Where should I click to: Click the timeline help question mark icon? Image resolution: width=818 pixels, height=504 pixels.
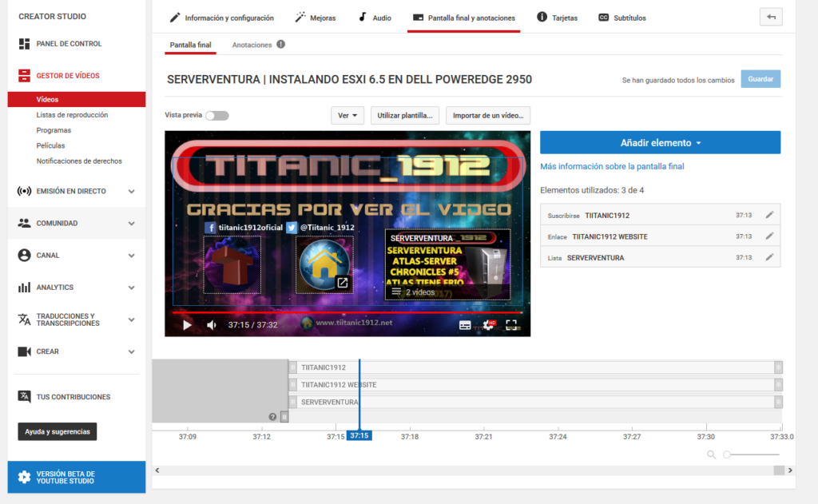272,417
